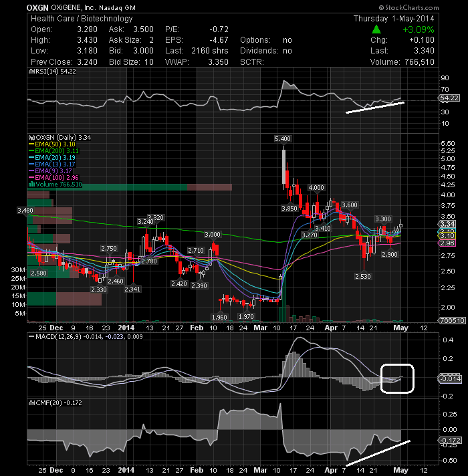468x476 pixels.
Task: Click the VWAP value 3.350
Action: pyautogui.click(x=218, y=62)
